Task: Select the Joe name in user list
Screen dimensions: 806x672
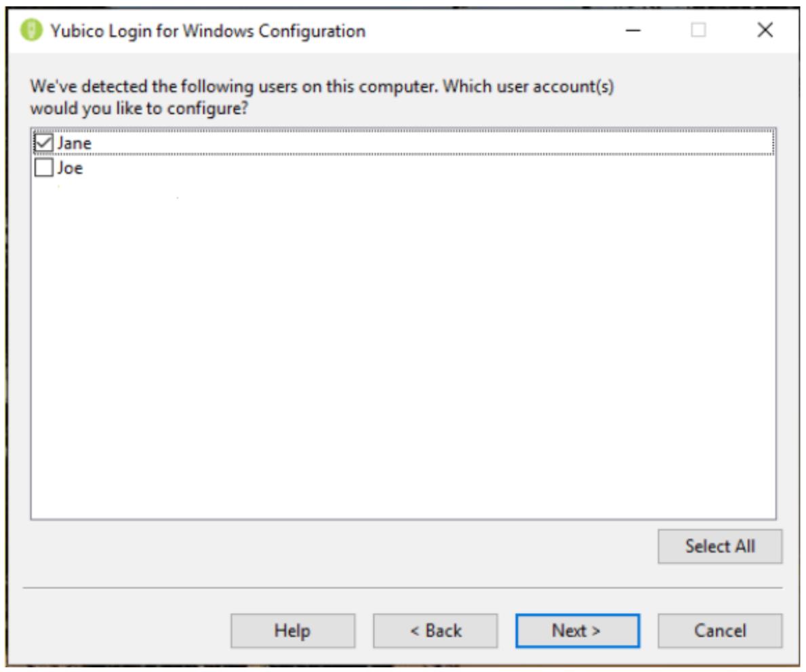Action: pyautogui.click(x=70, y=167)
